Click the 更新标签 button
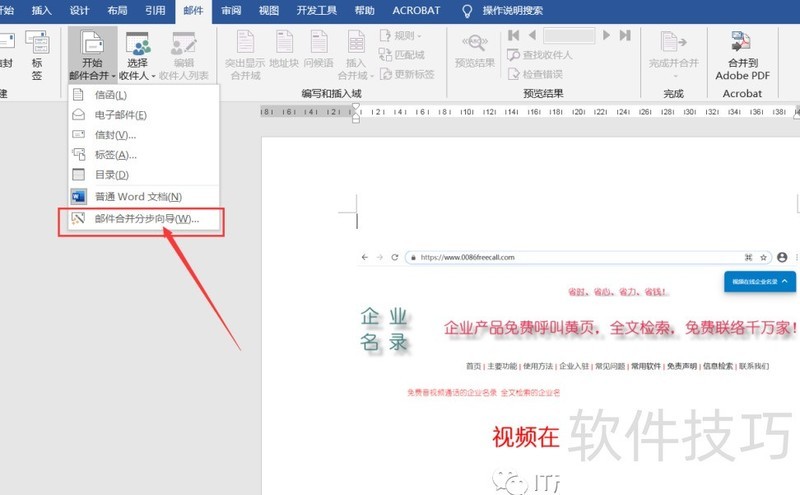Screen dimensions: 800x495 [407, 74]
